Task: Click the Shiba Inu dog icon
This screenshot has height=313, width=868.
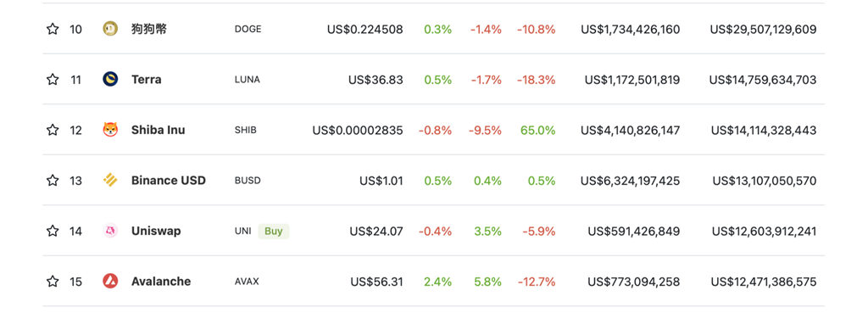Action: (x=110, y=130)
